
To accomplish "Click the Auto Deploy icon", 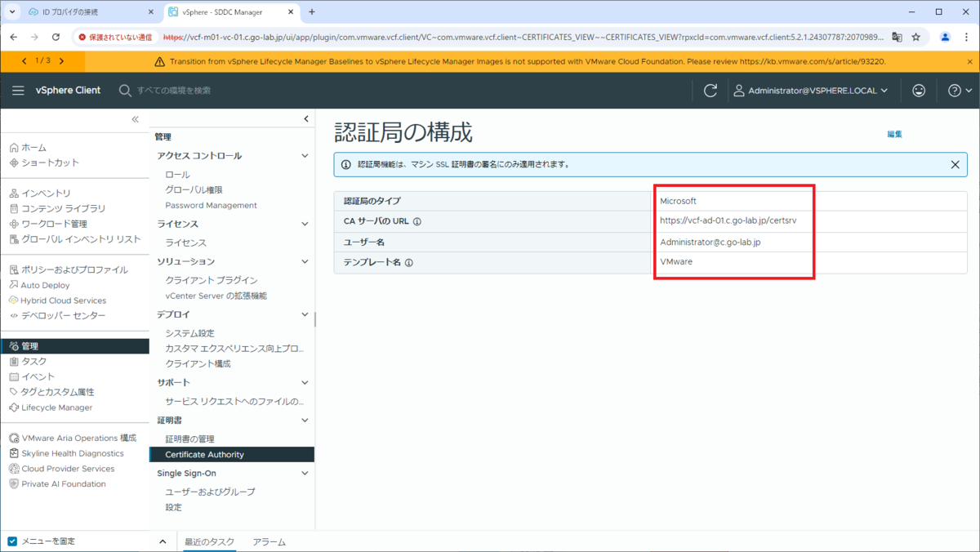I will point(14,285).
